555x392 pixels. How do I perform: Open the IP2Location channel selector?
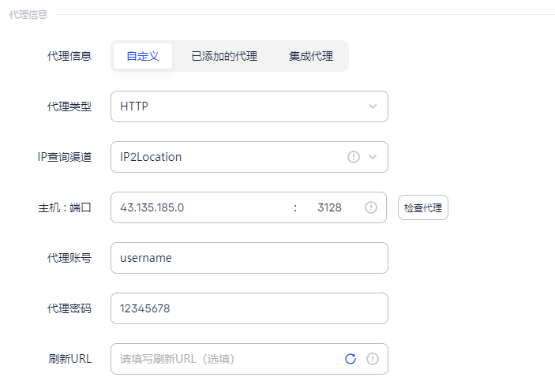click(x=249, y=157)
